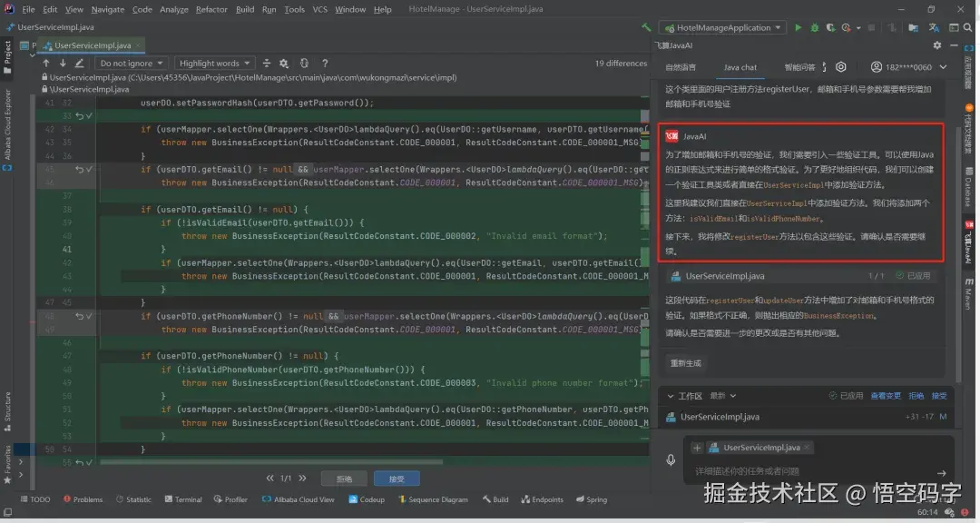Open Problems tool window

pos(83,499)
